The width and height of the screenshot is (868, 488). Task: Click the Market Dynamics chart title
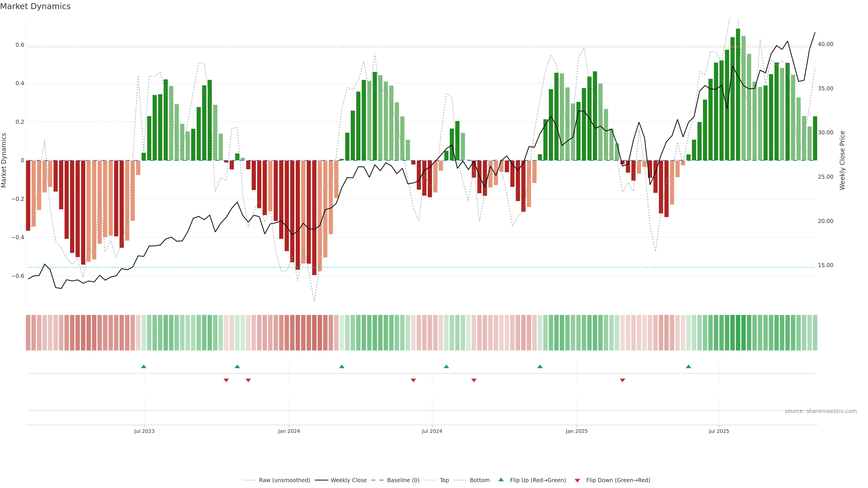click(x=35, y=6)
